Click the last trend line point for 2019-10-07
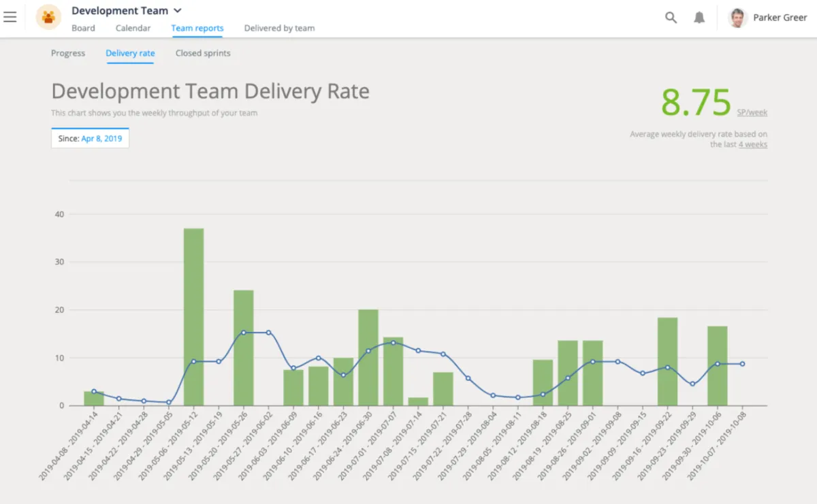Image resolution: width=817 pixels, height=504 pixels. click(742, 364)
